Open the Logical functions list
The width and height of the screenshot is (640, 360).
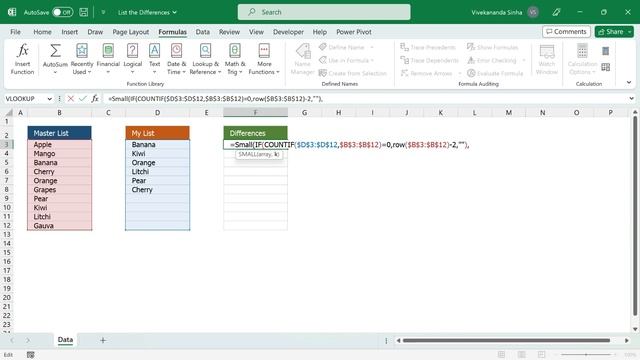132,60
